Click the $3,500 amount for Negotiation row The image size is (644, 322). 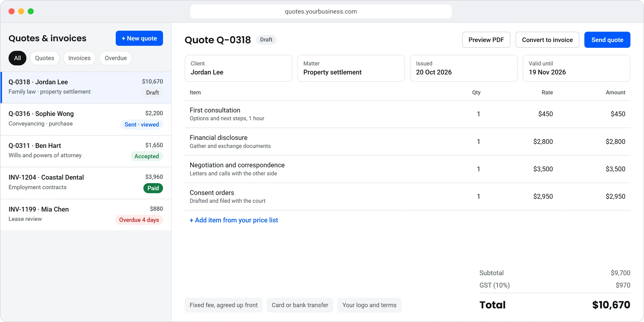[615, 169]
